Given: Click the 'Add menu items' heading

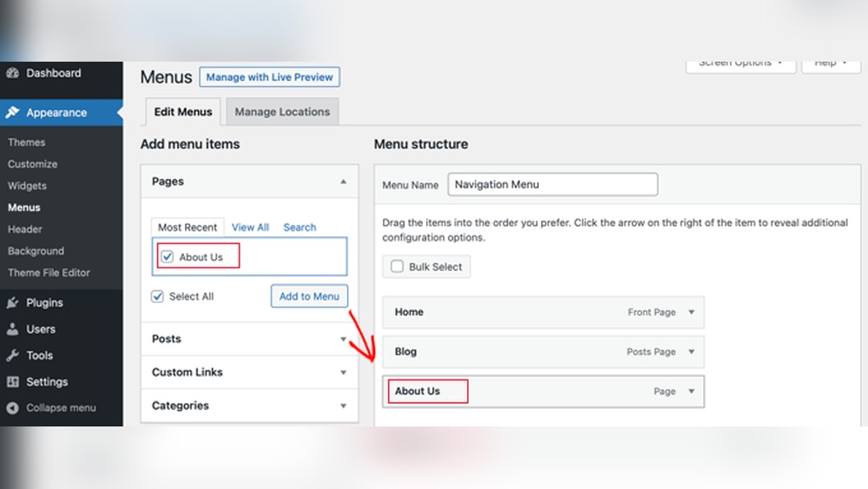Looking at the screenshot, I should pos(190,144).
